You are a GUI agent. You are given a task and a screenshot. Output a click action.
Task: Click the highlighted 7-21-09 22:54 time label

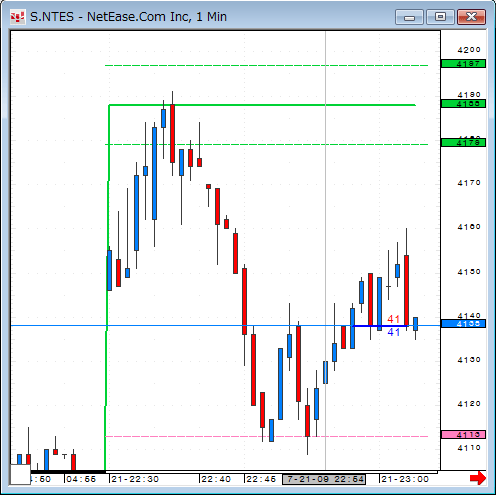324,479
